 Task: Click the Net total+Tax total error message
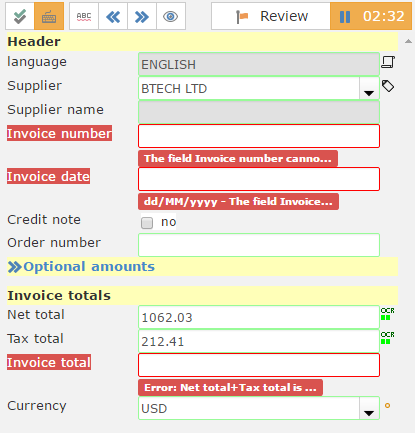pyautogui.click(x=230, y=388)
